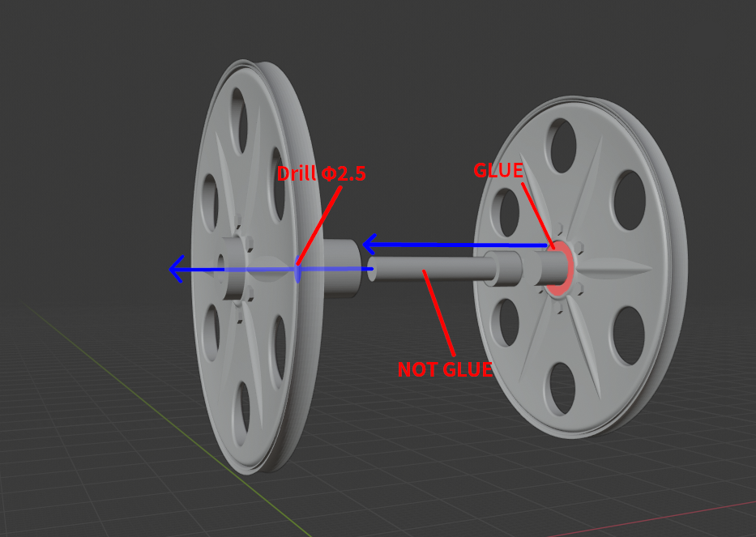756x537 pixels.
Task: Select the Drill Φ2.5 annotation text
Action: pos(322,173)
